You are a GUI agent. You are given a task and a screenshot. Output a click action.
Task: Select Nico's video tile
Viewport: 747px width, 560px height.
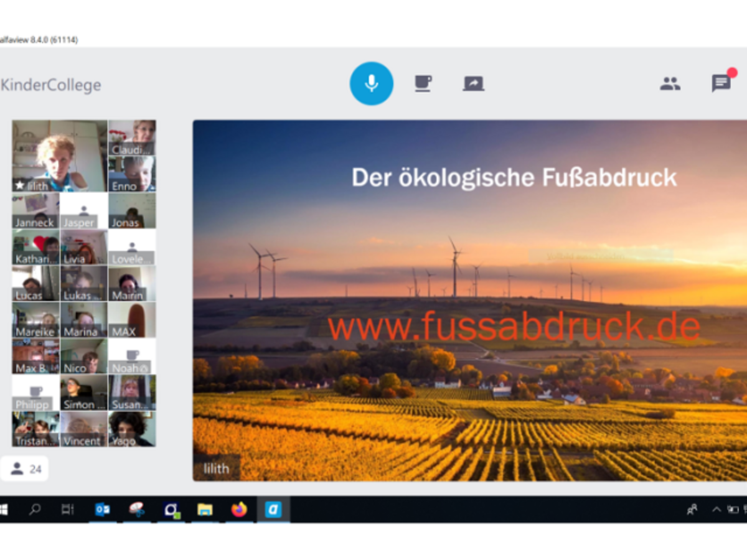(x=83, y=357)
